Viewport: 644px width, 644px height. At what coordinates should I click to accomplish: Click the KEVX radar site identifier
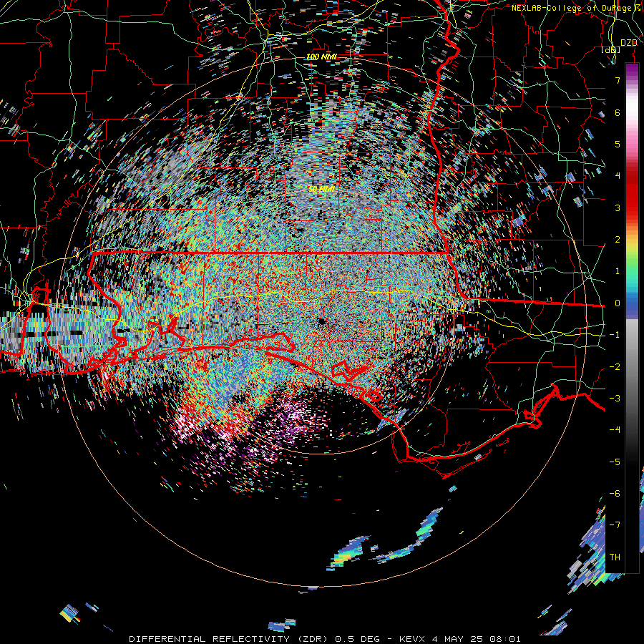click(x=413, y=639)
